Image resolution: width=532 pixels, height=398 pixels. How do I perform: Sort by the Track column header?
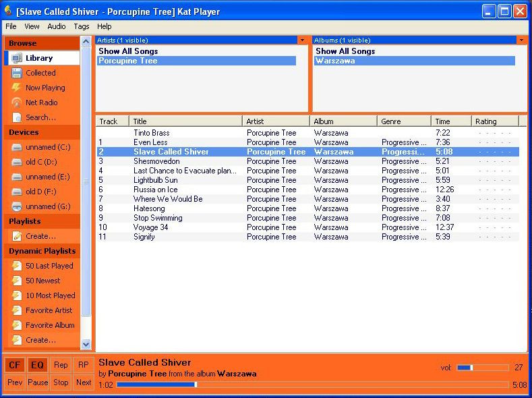point(113,121)
